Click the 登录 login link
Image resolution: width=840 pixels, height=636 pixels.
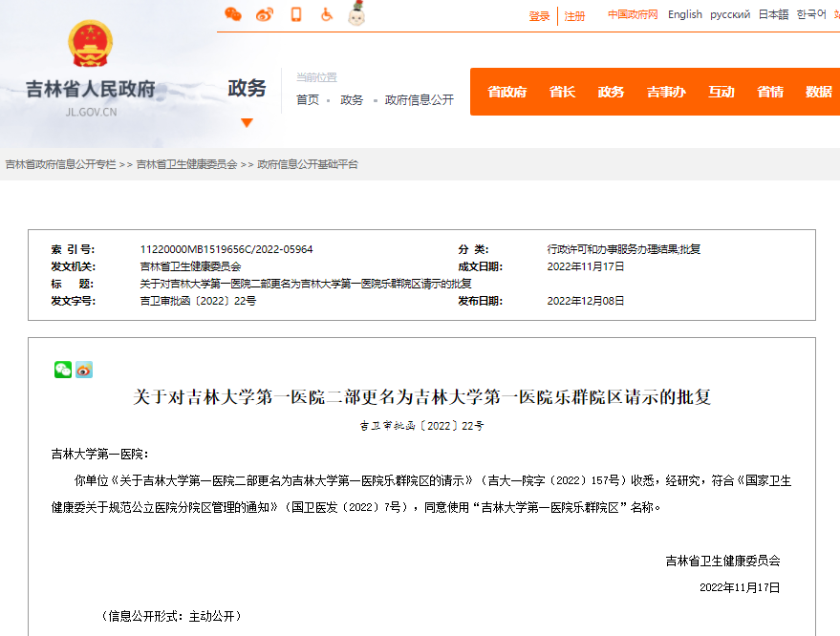(x=540, y=16)
